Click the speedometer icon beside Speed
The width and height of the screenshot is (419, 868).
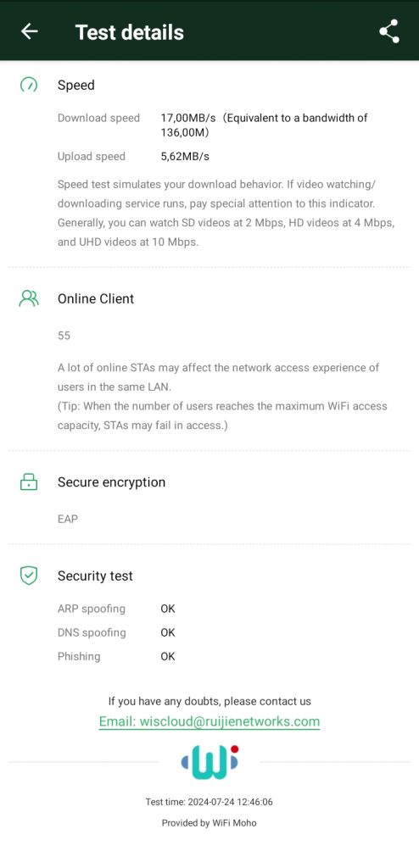coord(29,86)
